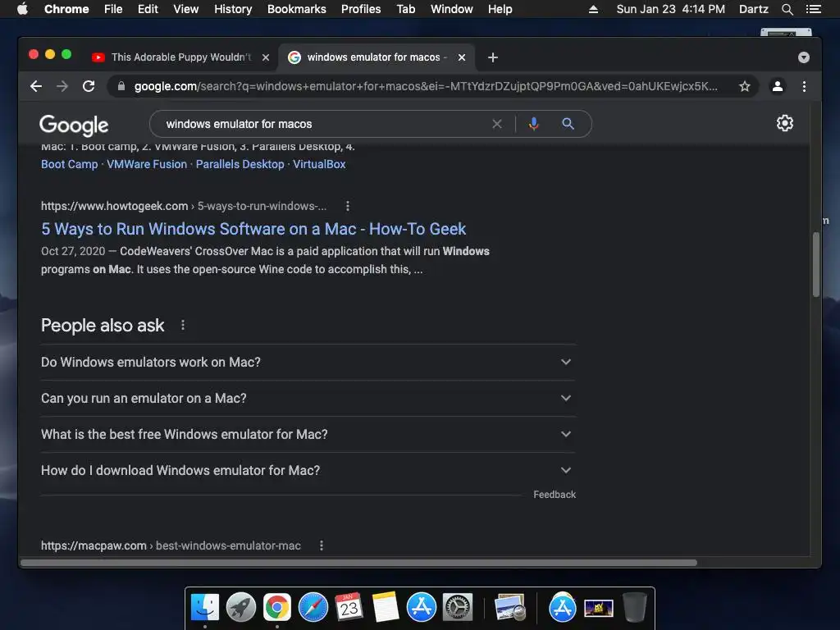Open the Tab menu
The image size is (840, 630).
[405, 9]
